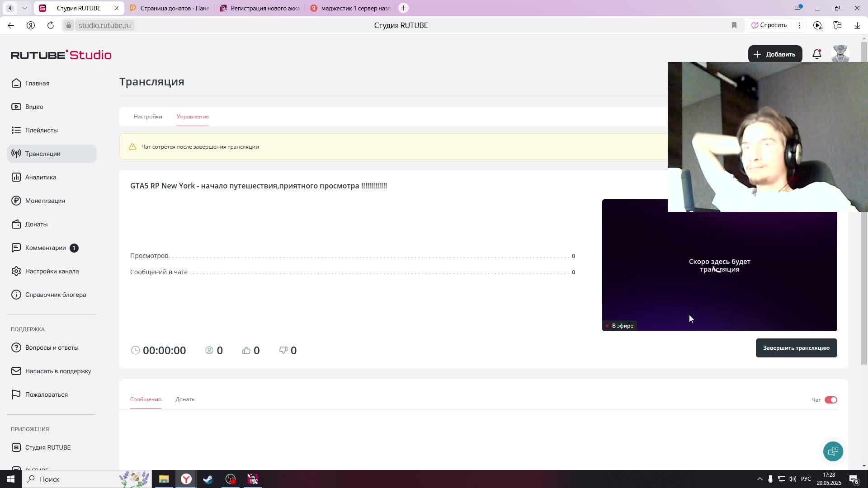Click the Yandex home button

(31, 25)
